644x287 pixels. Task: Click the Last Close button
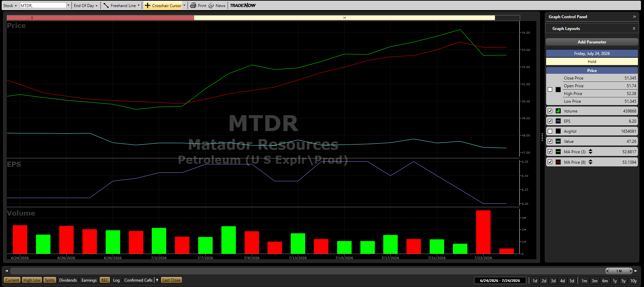tap(172, 280)
